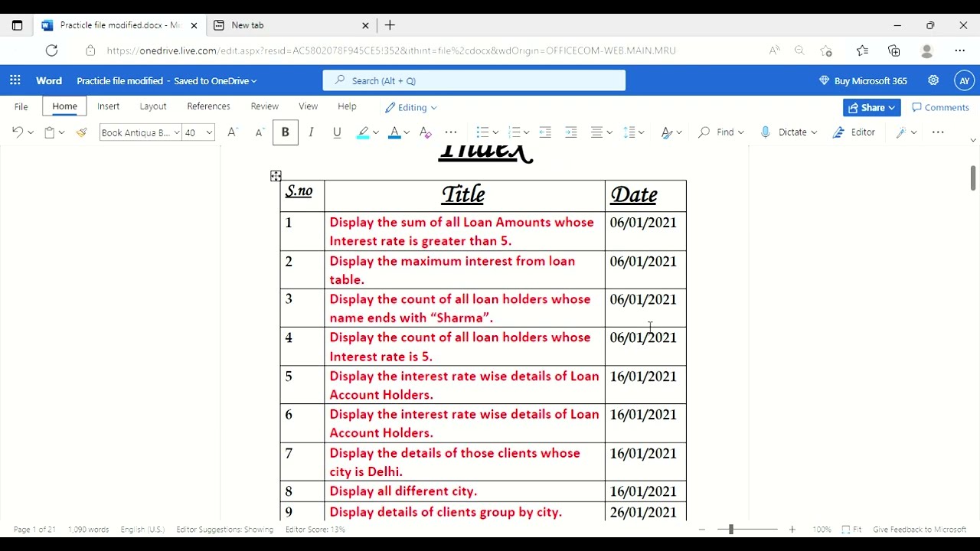Switch to the Layout tab
This screenshot has height=551, width=980.
153,106
